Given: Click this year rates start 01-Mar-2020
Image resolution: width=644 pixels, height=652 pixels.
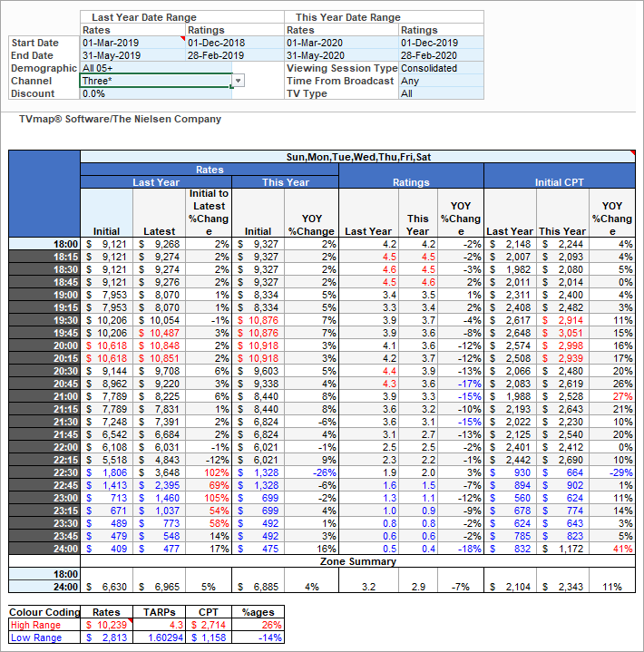Looking at the screenshot, I should coord(341,43).
